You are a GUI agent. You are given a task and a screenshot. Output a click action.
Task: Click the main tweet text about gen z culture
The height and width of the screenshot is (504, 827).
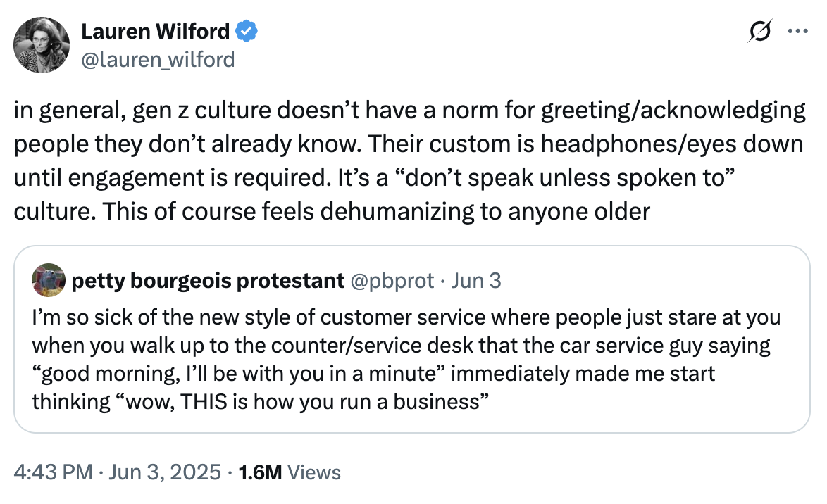[409, 160]
